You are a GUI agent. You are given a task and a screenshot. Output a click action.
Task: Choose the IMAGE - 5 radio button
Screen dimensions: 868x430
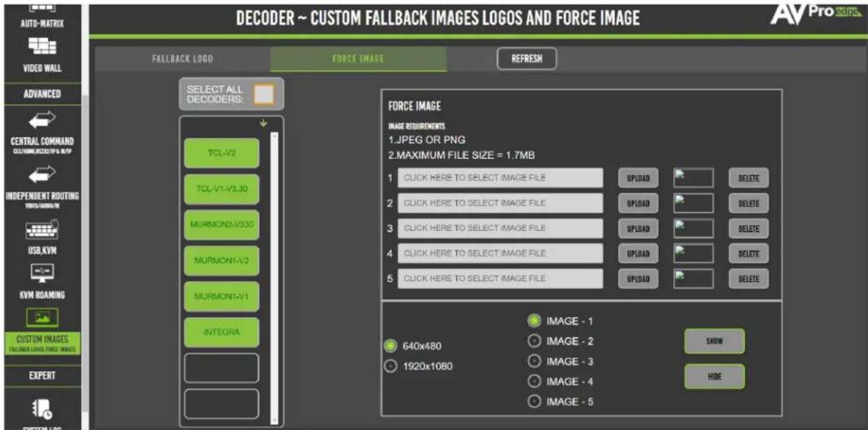point(534,402)
